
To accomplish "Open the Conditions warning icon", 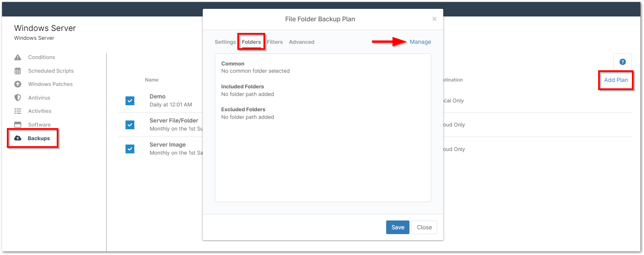I will (x=18, y=57).
